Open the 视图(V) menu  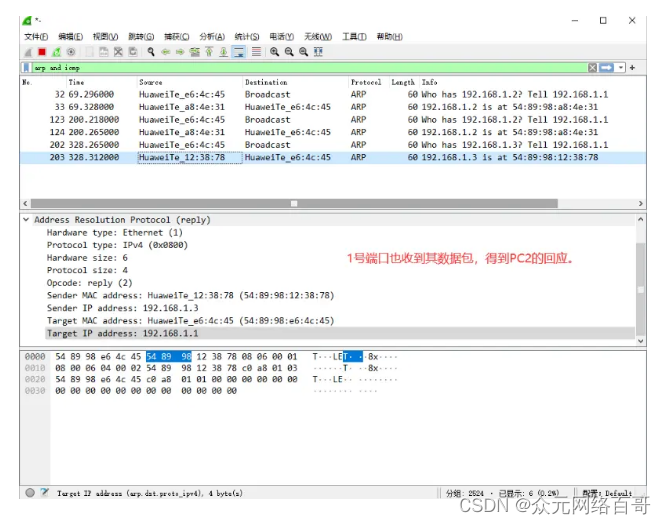pyautogui.click(x=106, y=37)
